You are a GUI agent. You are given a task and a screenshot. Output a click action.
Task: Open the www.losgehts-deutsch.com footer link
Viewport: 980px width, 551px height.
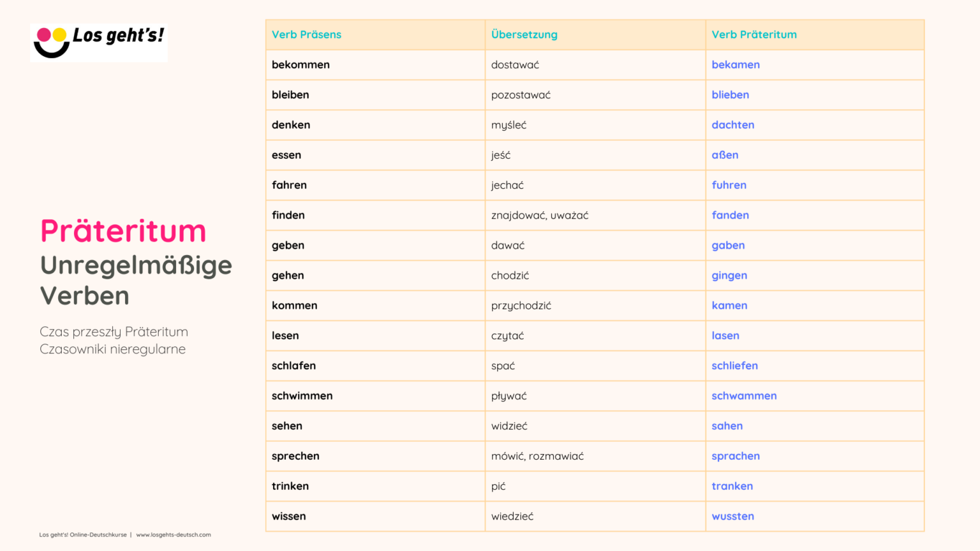[173, 535]
